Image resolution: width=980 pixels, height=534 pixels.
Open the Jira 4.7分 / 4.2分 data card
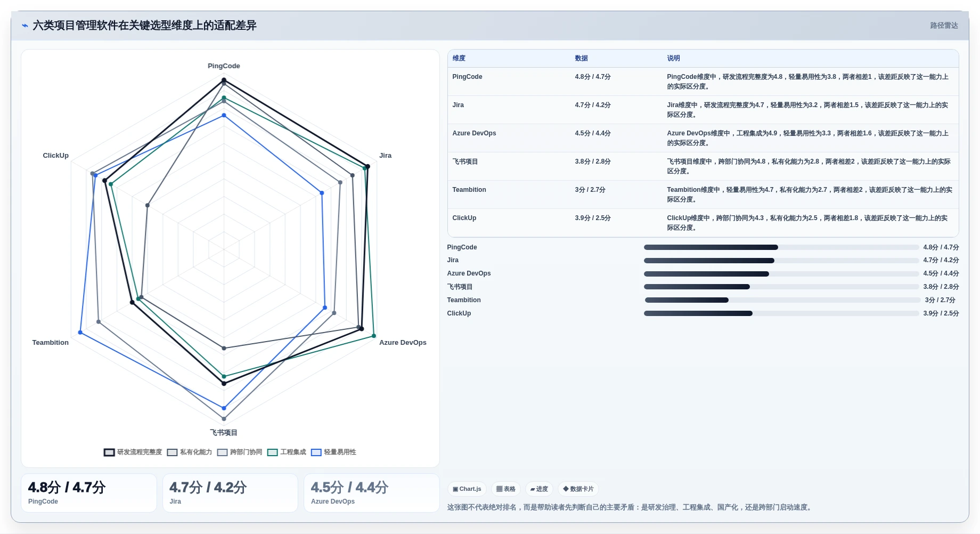tap(230, 493)
